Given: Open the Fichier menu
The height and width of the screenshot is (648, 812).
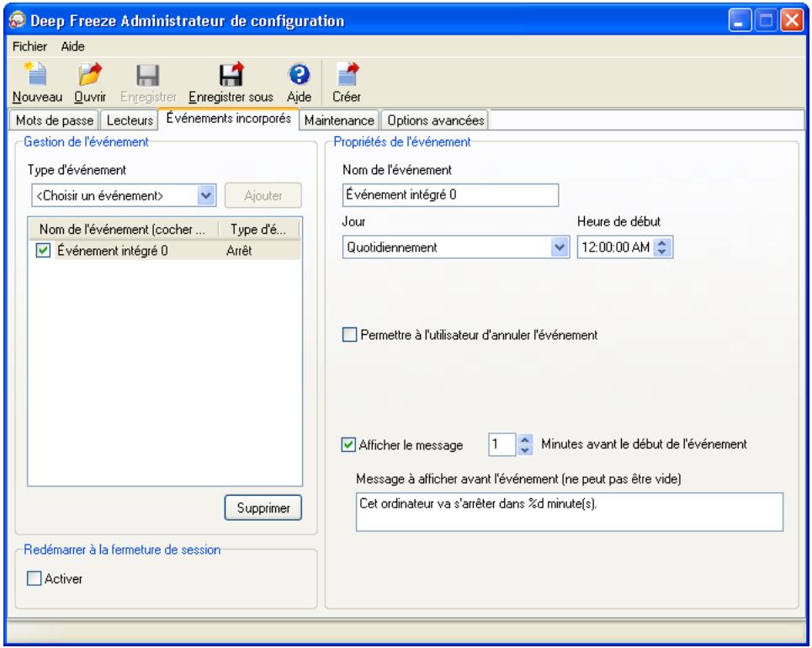Looking at the screenshot, I should [29, 46].
